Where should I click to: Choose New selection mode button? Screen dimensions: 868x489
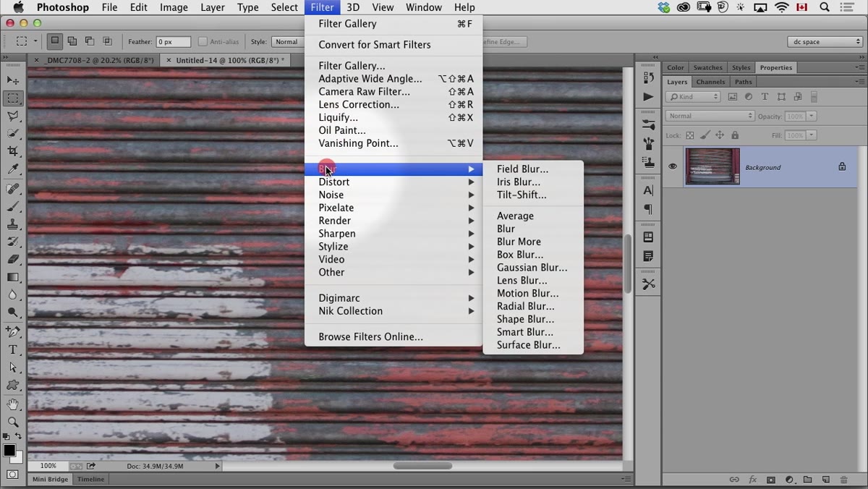pos(55,42)
